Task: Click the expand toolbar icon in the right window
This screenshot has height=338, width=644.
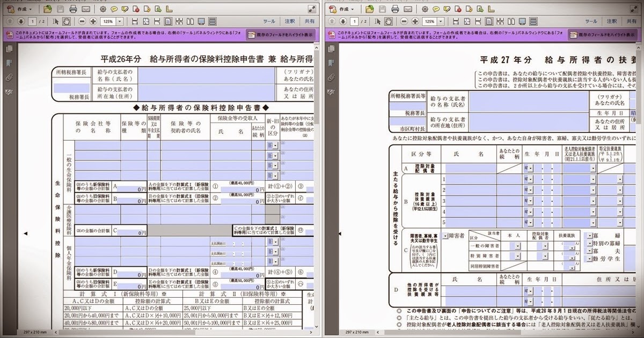Action: tap(634, 9)
